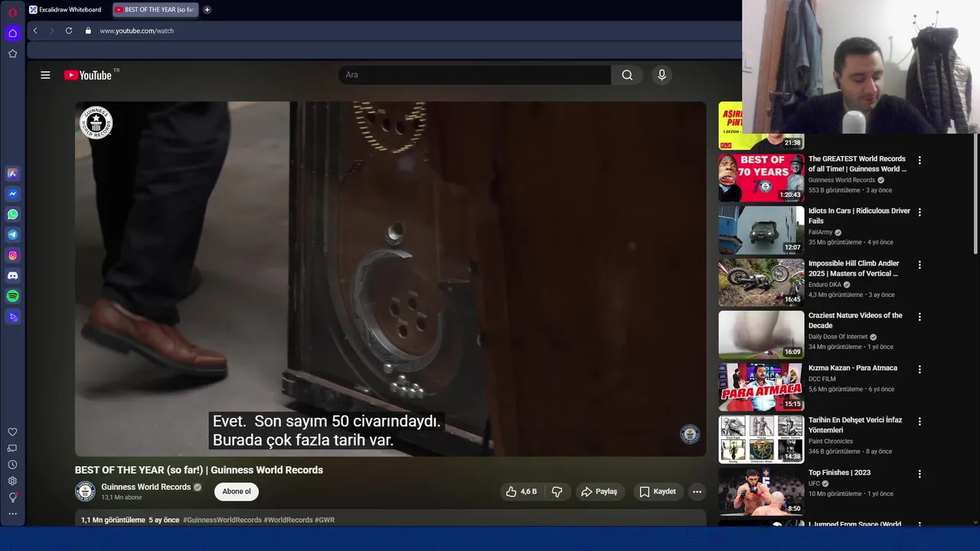Open options for 'Tarihin En Dehşet Verici' video

(920, 422)
